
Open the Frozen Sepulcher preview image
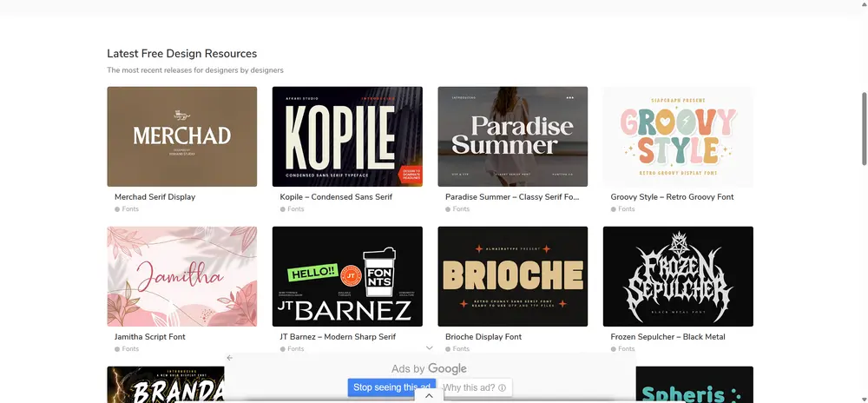coord(678,276)
